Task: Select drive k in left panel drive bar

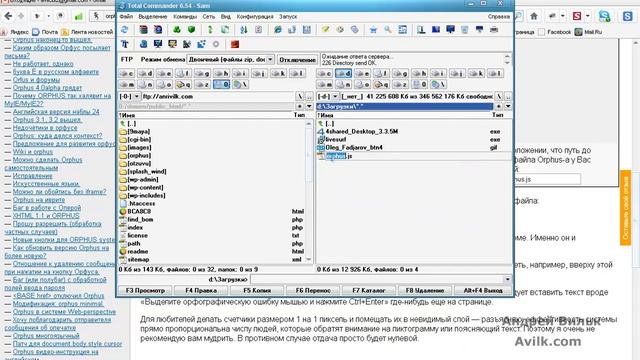Action: 278,73
